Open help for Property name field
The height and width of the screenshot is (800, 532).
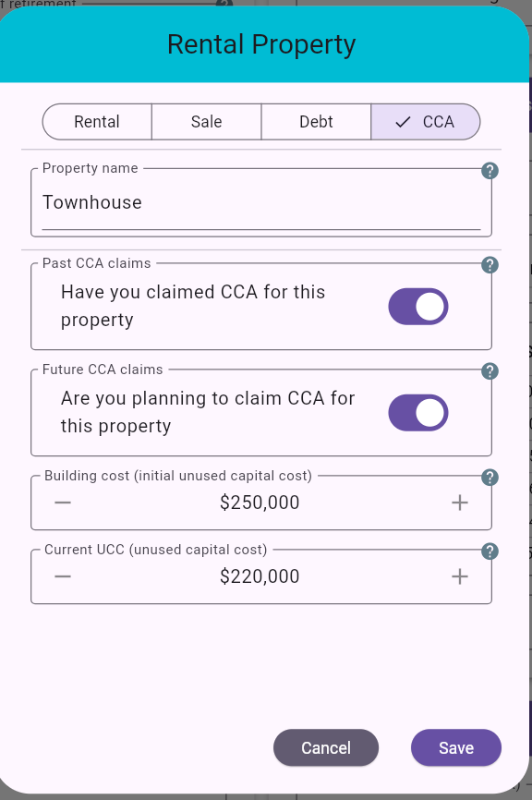490,171
